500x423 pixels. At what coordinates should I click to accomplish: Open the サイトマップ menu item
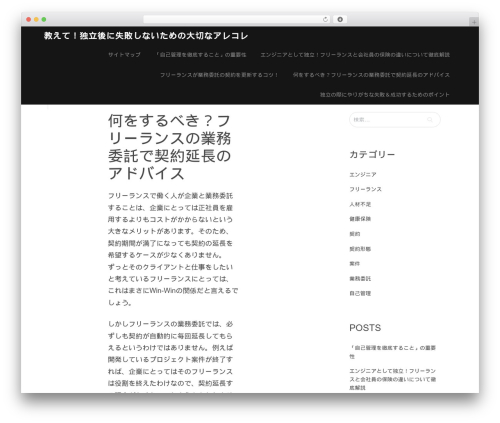point(124,55)
